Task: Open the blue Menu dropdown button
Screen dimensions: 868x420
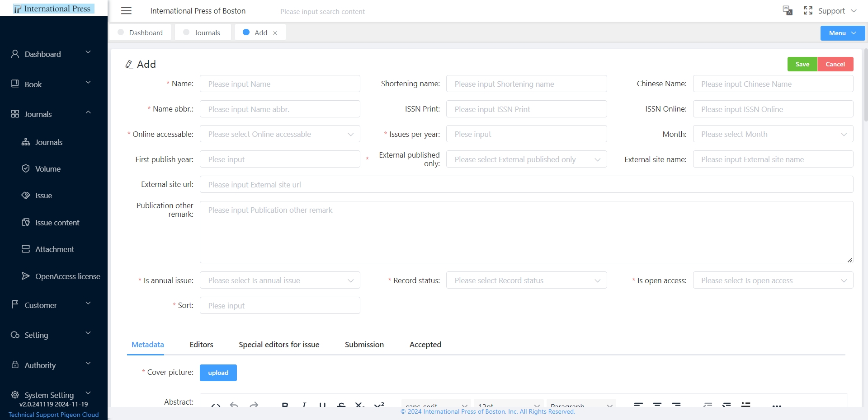Action: [x=842, y=33]
